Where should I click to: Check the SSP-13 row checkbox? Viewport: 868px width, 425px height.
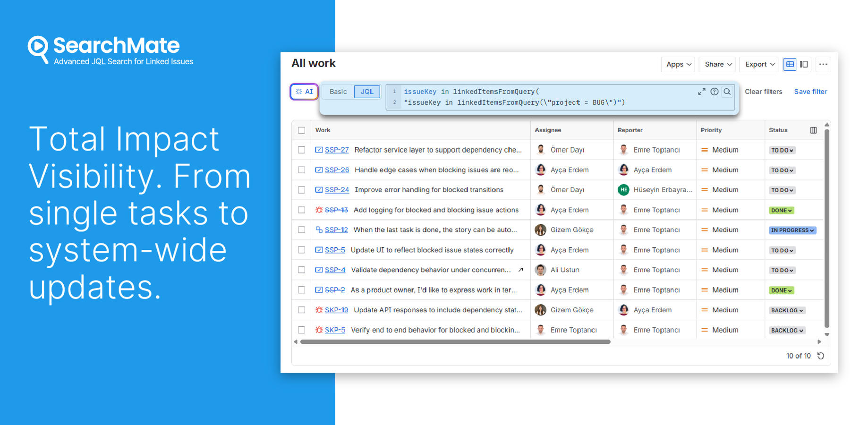pos(302,210)
